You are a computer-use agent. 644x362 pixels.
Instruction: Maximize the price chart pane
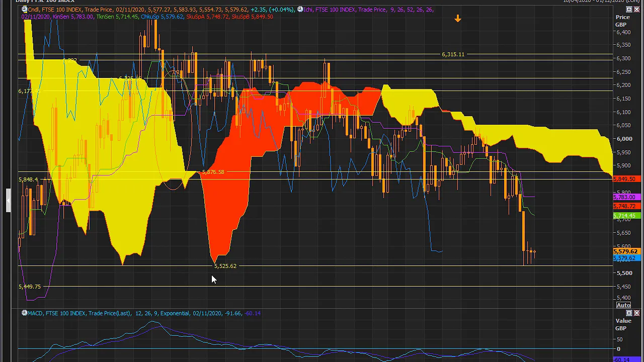click(x=629, y=10)
